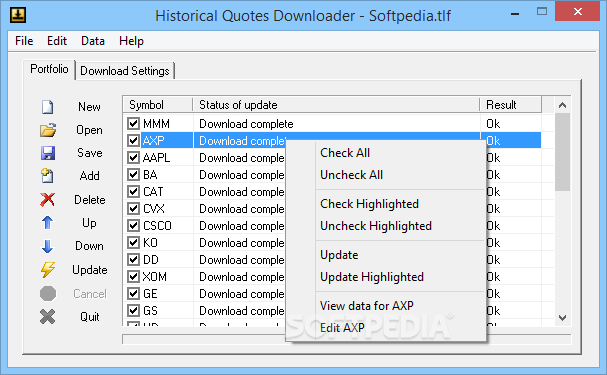
Task: Click the Ok result for MMM
Action: pyautogui.click(x=493, y=124)
